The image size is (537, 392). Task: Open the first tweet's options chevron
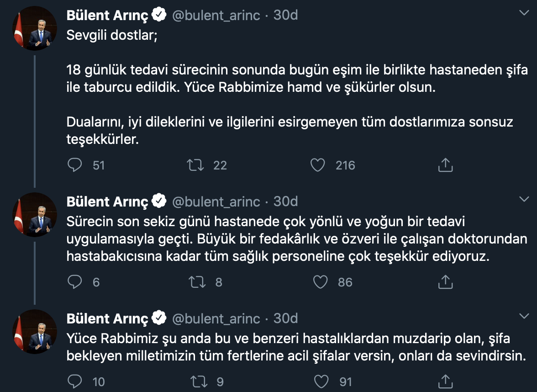(523, 12)
